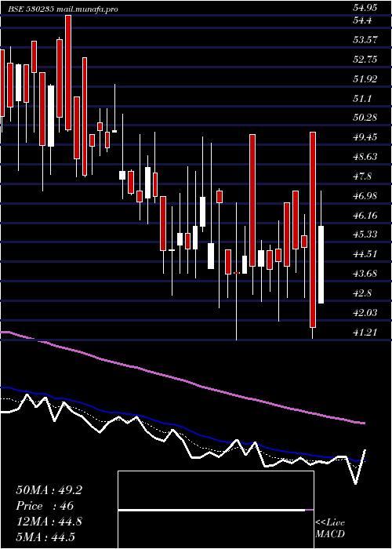Click the 50.28 price label
Image resolution: width=392 pixels, height=549 pixels.
pyautogui.click(x=365, y=118)
